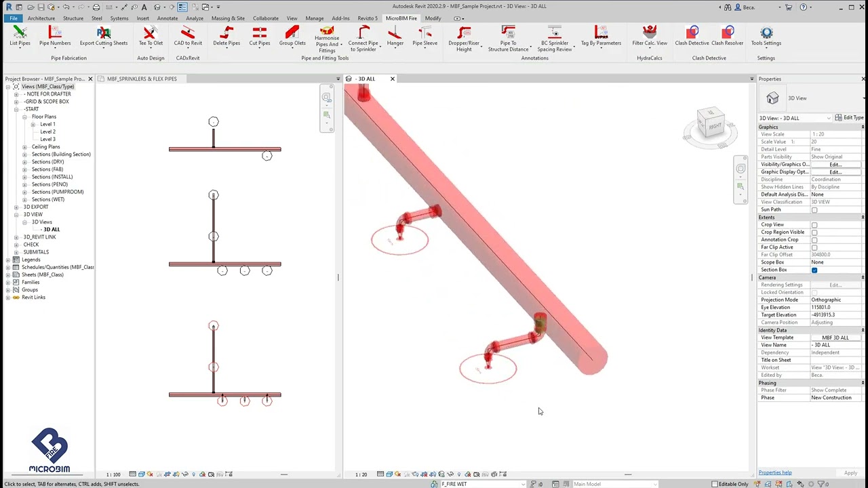Collapse the Floor Plans tree node
868x488 pixels.
(24, 117)
